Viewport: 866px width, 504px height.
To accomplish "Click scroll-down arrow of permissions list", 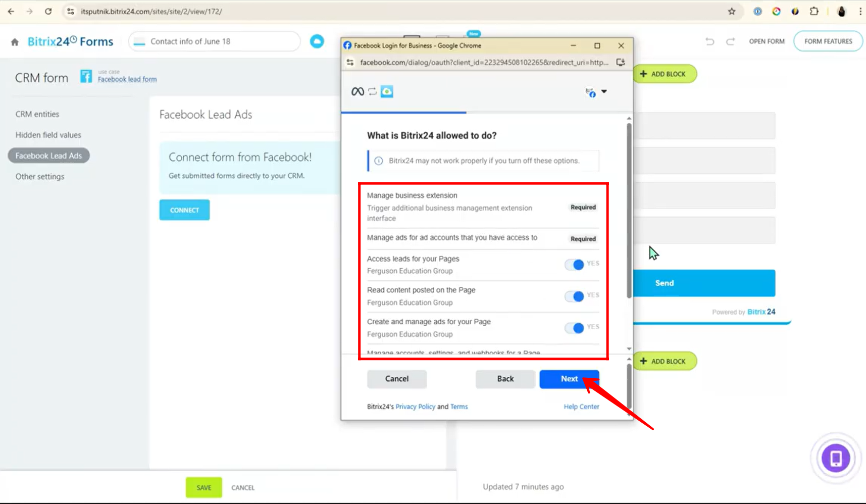I will point(629,349).
